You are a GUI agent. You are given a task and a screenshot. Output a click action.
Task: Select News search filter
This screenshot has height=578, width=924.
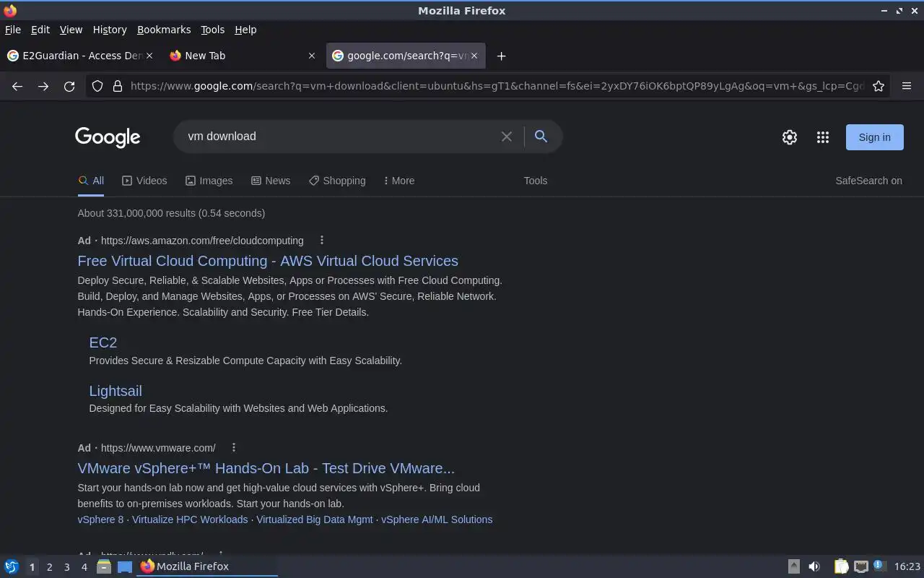(x=271, y=181)
